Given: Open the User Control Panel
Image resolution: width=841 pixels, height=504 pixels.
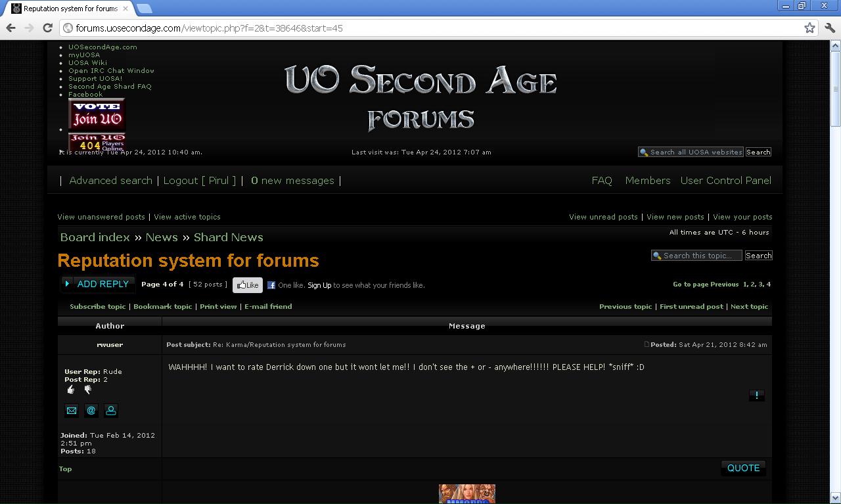Looking at the screenshot, I should point(725,181).
